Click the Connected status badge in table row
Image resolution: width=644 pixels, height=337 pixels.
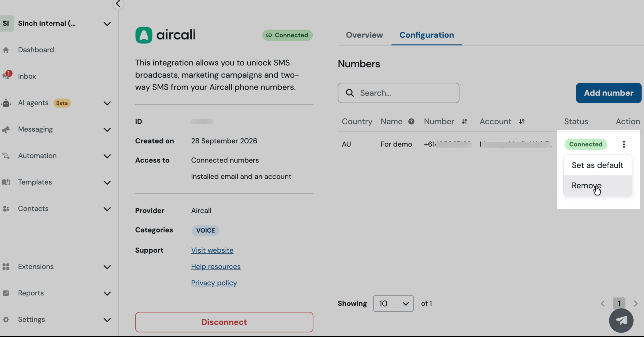(586, 144)
